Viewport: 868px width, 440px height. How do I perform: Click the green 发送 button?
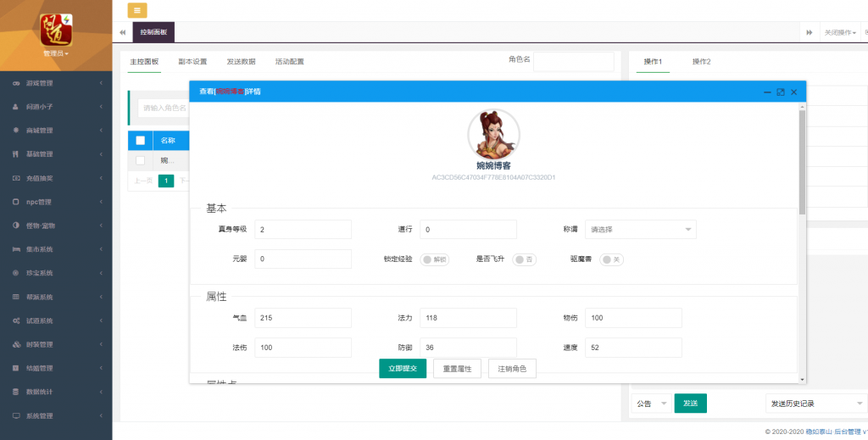pos(690,404)
